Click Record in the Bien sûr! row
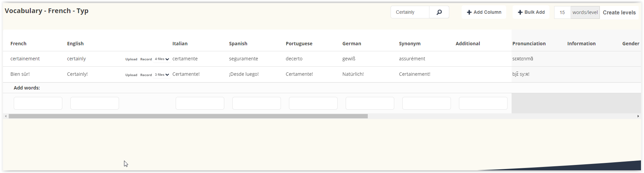The height and width of the screenshot is (173, 644). pyautogui.click(x=146, y=75)
